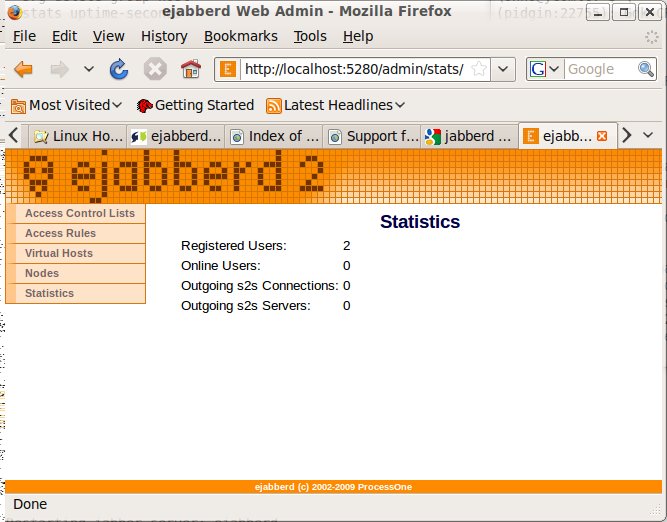Minimize the Firefox window
The image size is (667, 522).
[x=597, y=12]
